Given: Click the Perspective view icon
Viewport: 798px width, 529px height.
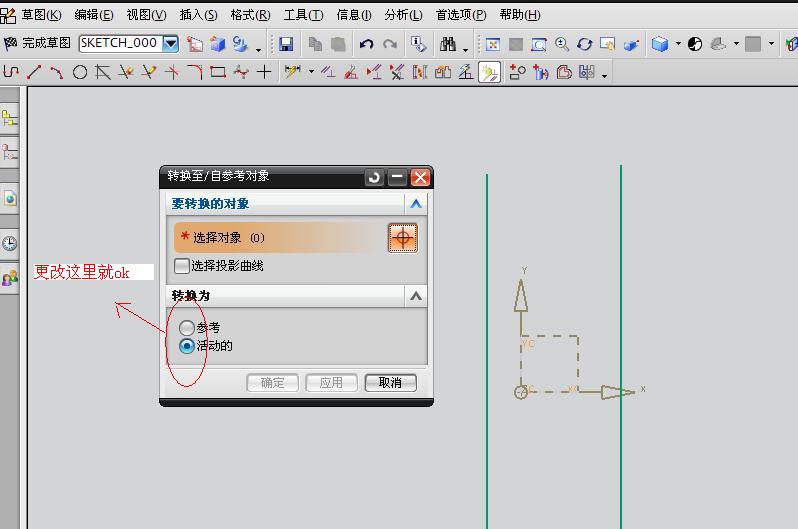Looking at the screenshot, I should coord(631,45).
